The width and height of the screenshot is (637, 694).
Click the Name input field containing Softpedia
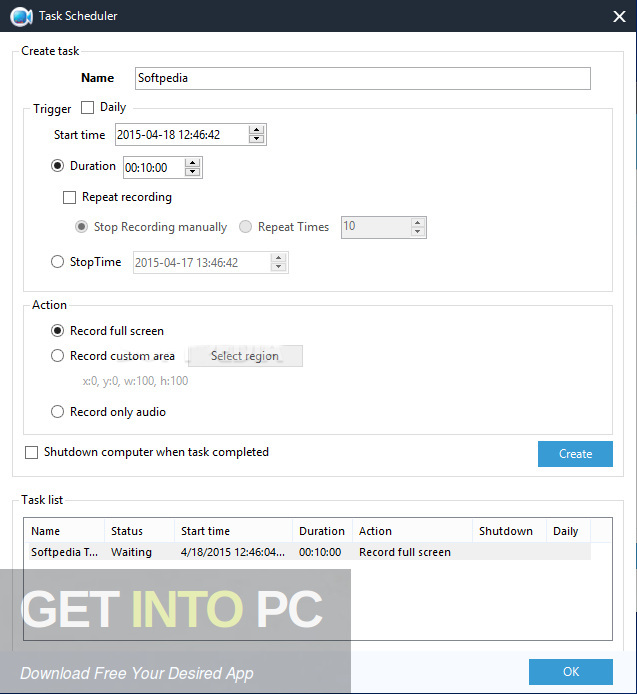click(363, 78)
